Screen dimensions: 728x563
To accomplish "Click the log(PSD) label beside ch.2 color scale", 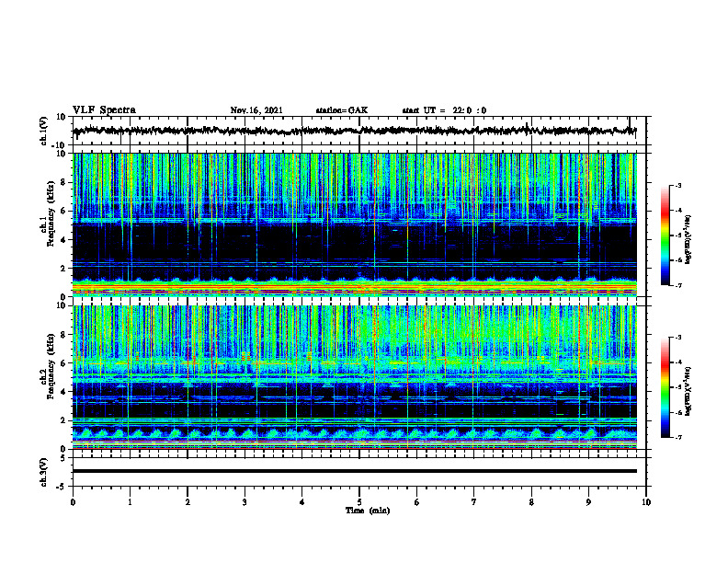I will (x=688, y=391).
